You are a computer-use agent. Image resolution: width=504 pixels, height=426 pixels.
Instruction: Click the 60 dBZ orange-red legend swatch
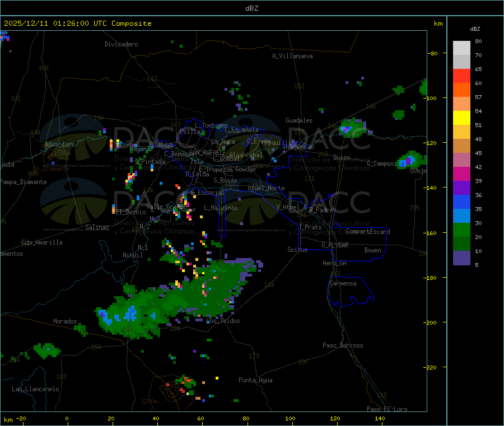tap(461, 90)
